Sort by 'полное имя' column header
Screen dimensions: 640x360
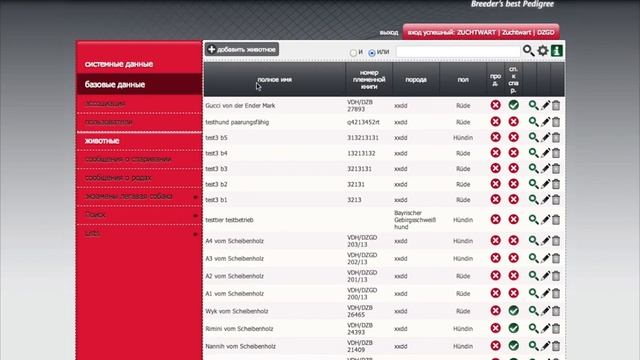click(274, 80)
